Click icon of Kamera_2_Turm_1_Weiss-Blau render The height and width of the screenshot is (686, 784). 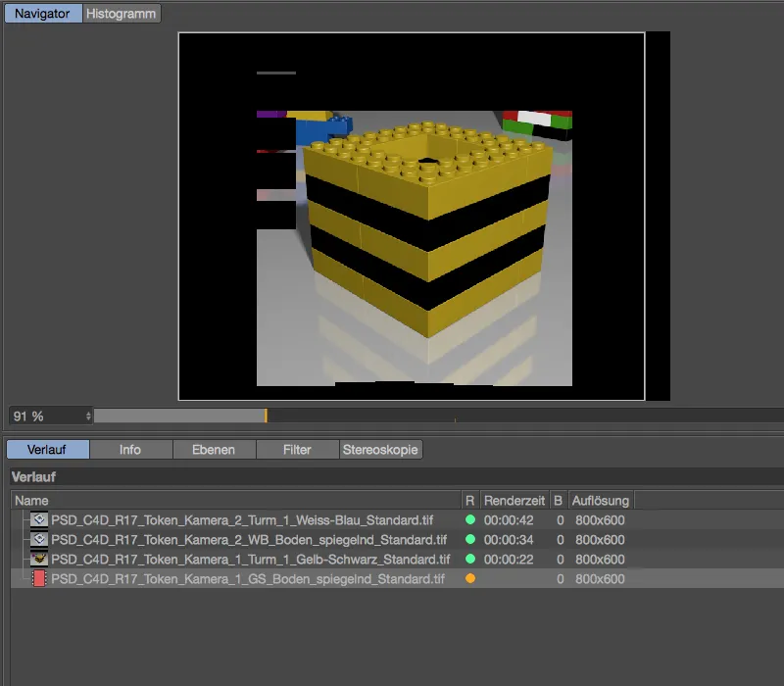pos(39,520)
